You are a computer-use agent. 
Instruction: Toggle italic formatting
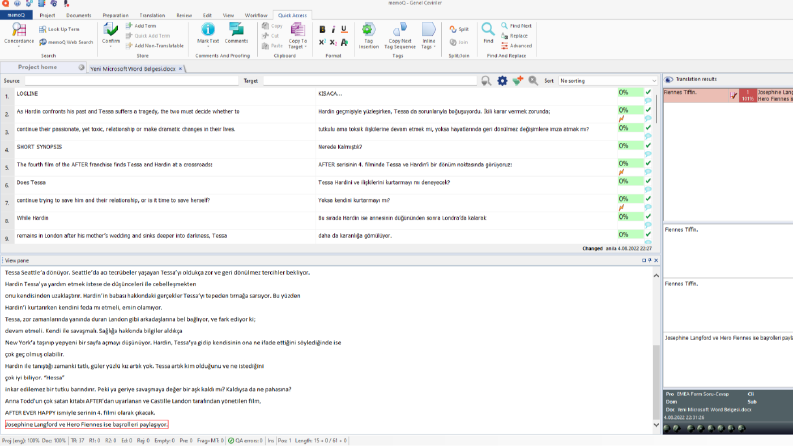(x=333, y=29)
